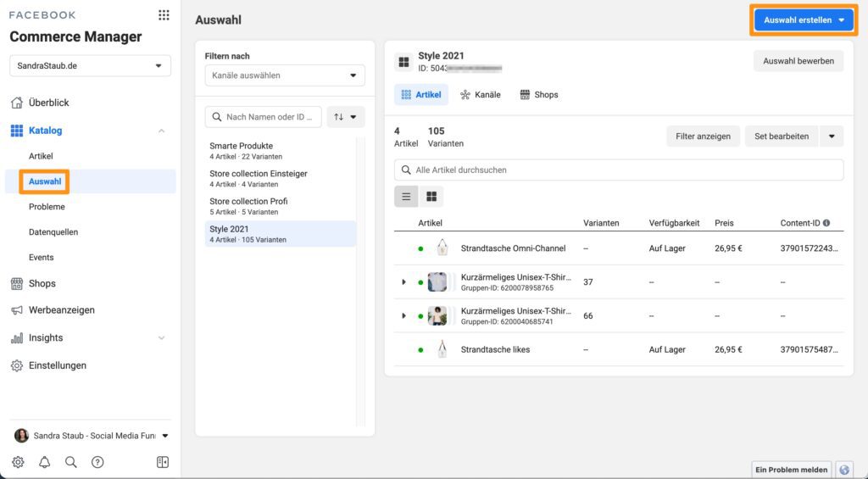Image resolution: width=868 pixels, height=479 pixels.
Task: Open the Facebook apps grid menu
Action: (x=164, y=15)
